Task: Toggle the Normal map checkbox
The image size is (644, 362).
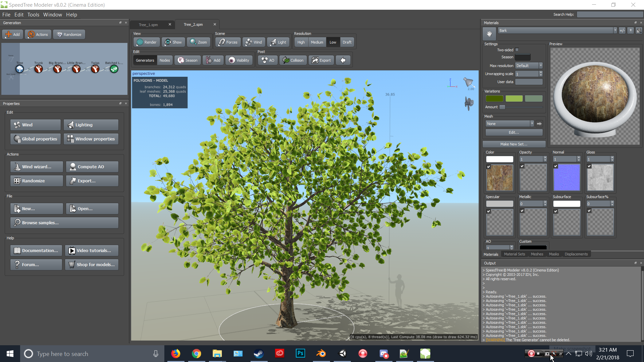Action: [556, 166]
